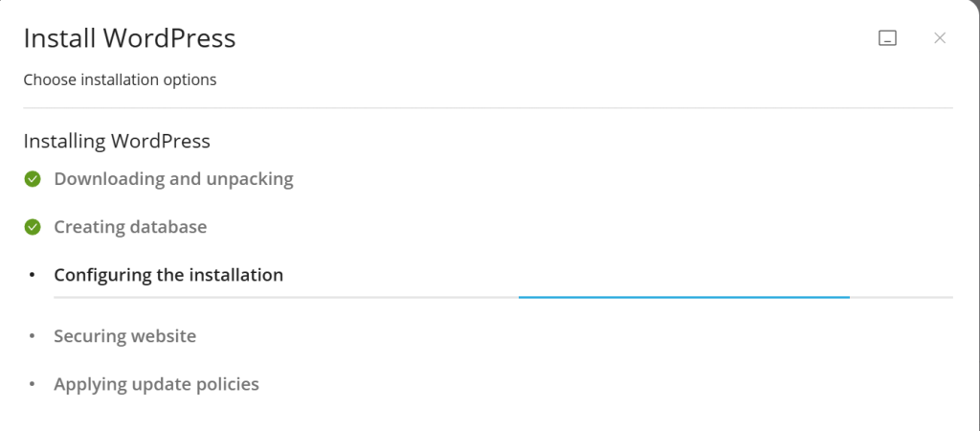Select the Downloading and unpacking step

pyautogui.click(x=173, y=179)
